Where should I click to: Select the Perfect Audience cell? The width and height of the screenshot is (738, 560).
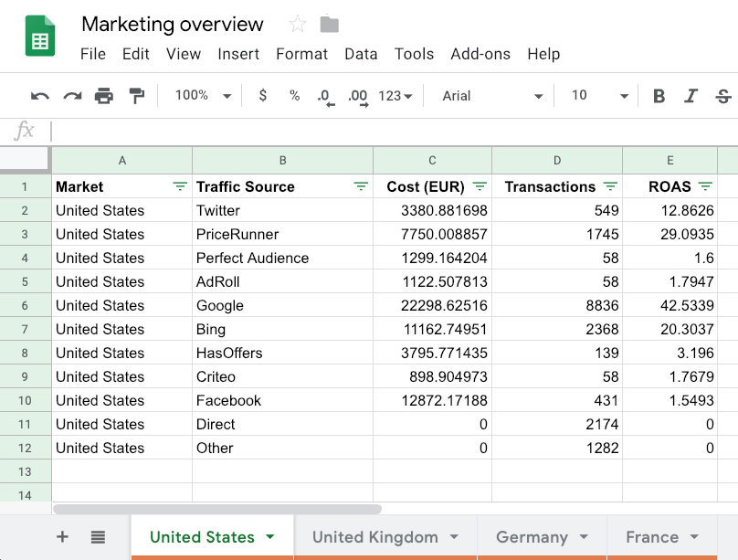[x=282, y=258]
